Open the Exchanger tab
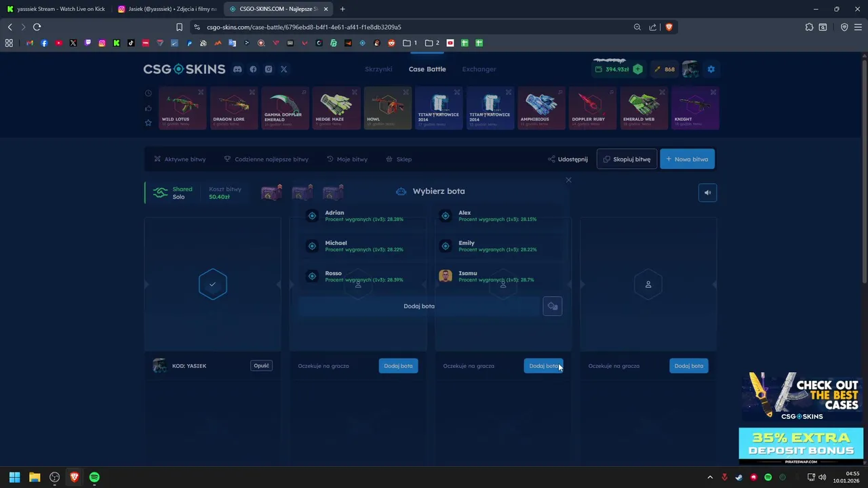The height and width of the screenshot is (488, 868). 479,69
